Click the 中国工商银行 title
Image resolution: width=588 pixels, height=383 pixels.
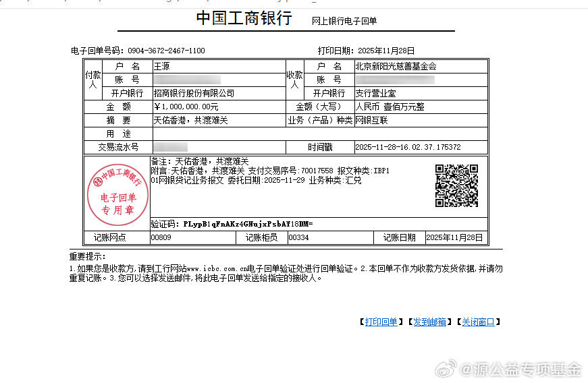pos(244,18)
